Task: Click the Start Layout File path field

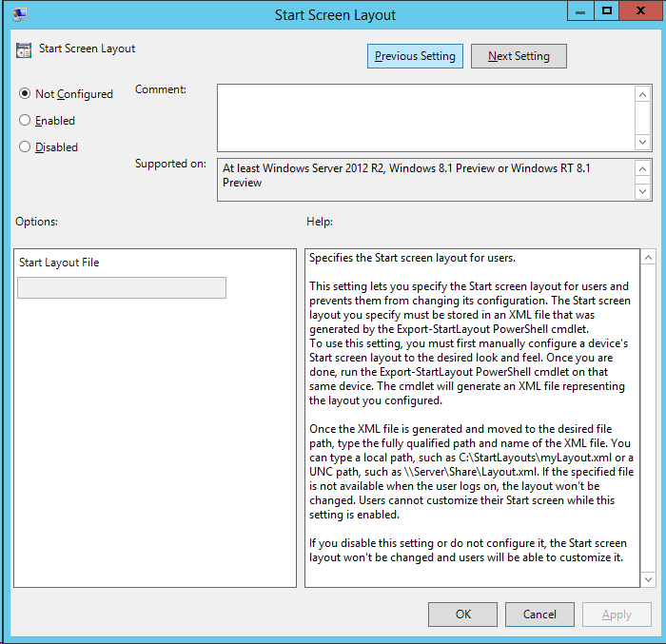Action: tap(122, 288)
